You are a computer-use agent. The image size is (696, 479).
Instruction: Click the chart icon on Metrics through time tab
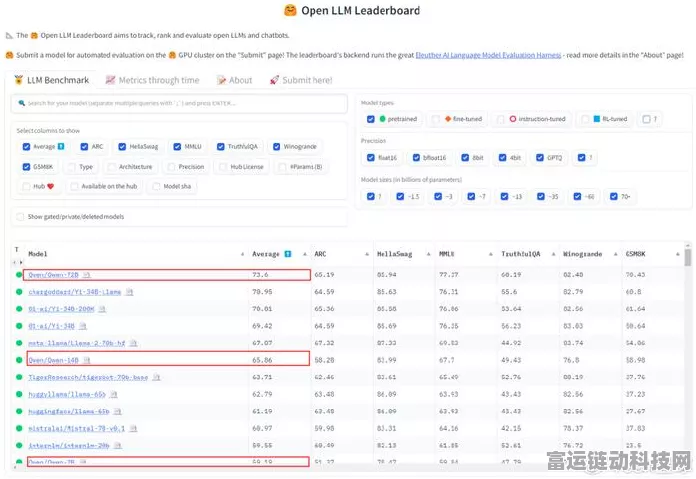(110, 80)
